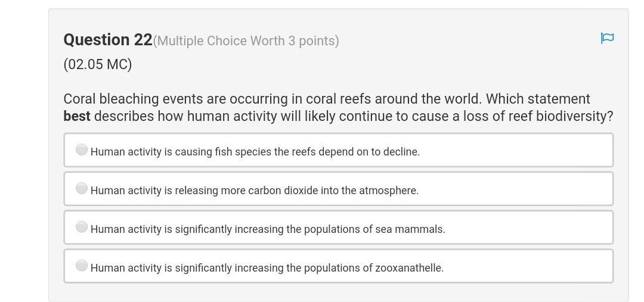
Task: Click the word "zooxanathelle" in the last option
Action: click(x=408, y=268)
